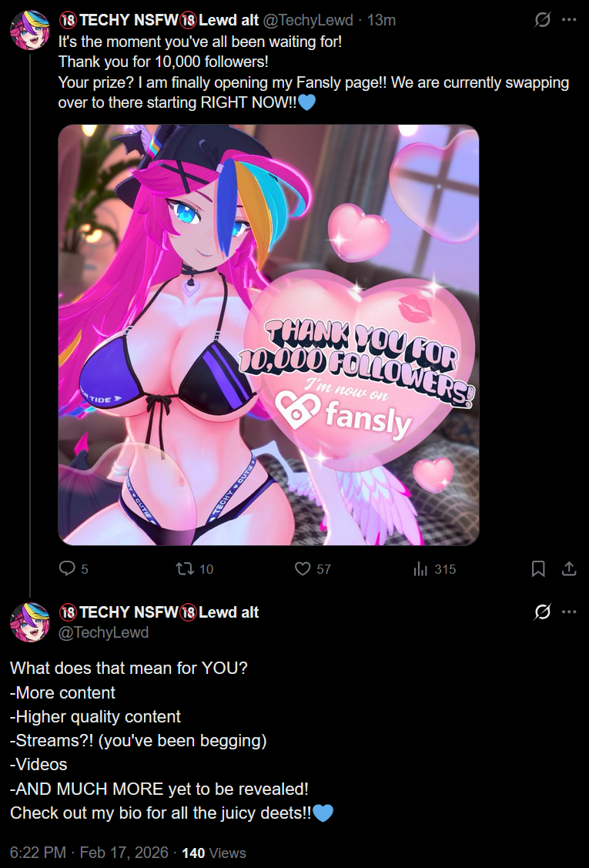The height and width of the screenshot is (868, 589).
Task: View analytics showing 315 views
Action: point(420,568)
